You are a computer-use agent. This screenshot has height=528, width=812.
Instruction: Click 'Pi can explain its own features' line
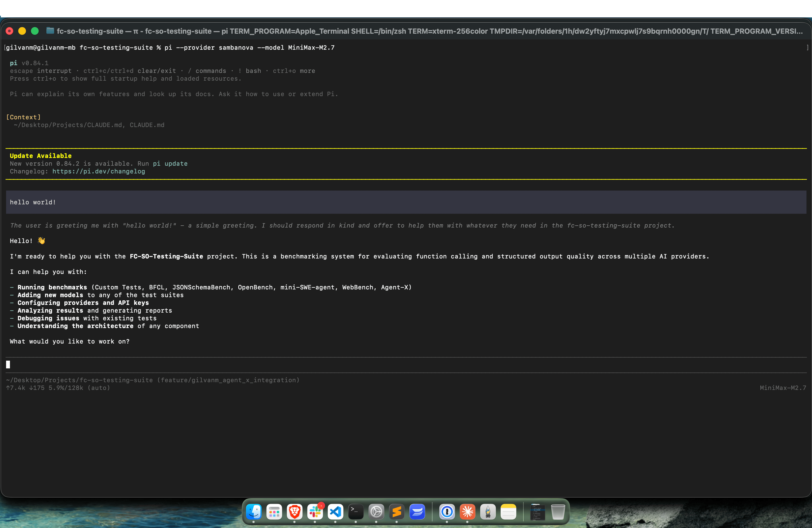174,94
